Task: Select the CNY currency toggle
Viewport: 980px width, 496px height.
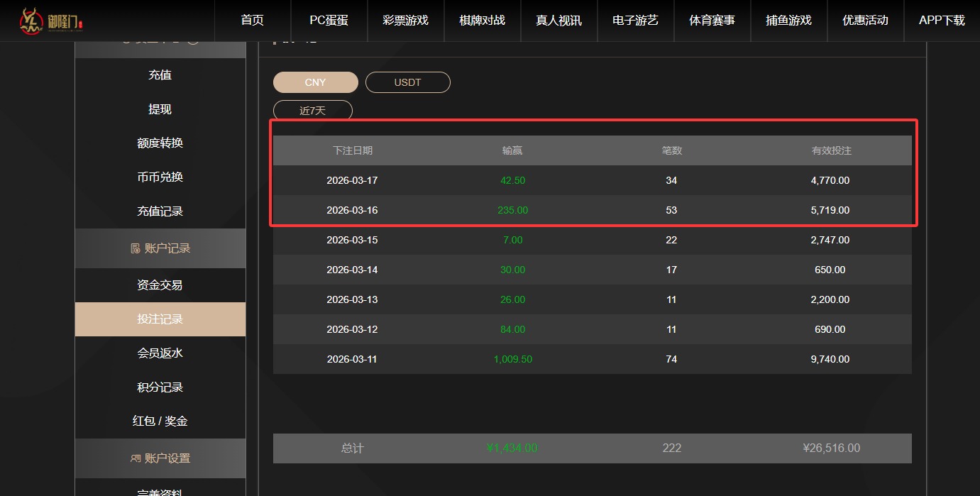Action: pyautogui.click(x=315, y=82)
